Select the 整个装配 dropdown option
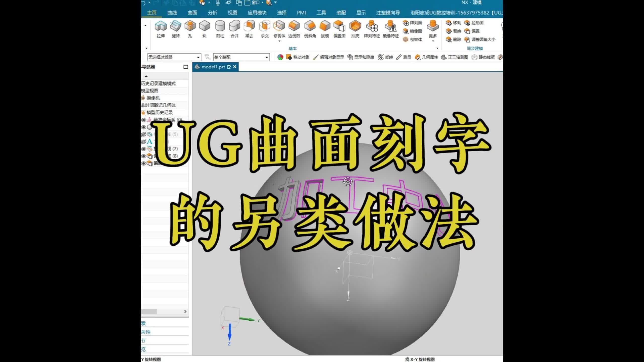The width and height of the screenshot is (644, 362). pyautogui.click(x=239, y=57)
